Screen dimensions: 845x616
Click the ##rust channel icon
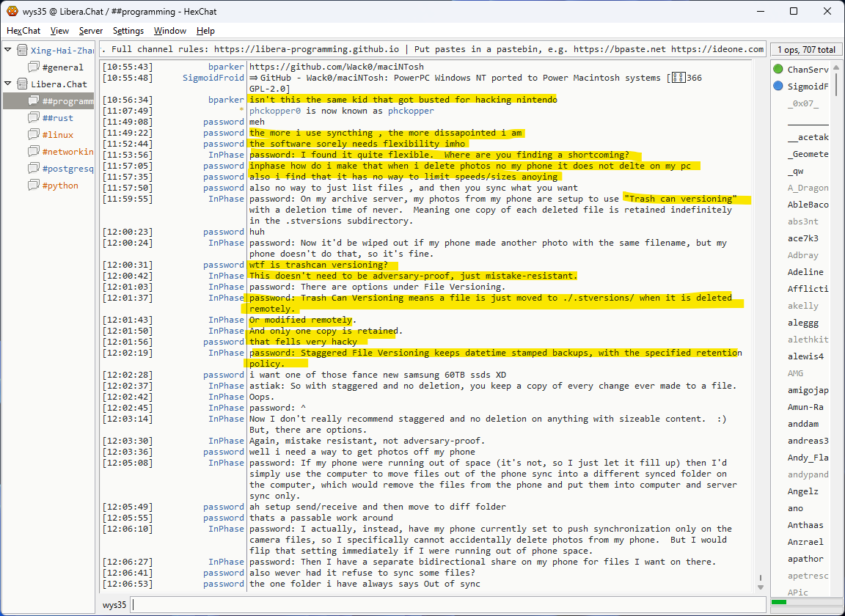tap(34, 118)
